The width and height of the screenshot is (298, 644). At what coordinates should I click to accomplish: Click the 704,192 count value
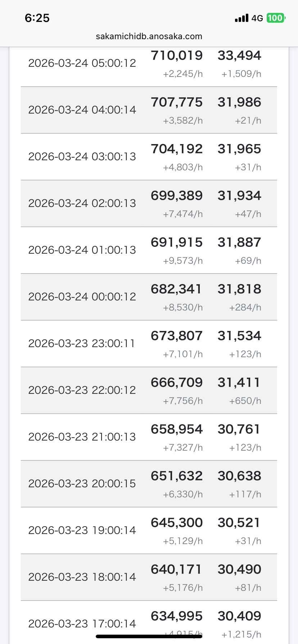pos(177,149)
